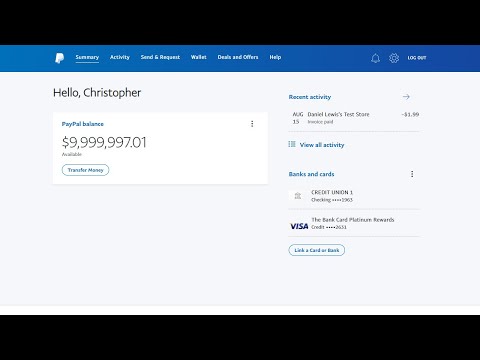Open PayPal balance three-dot options menu
This screenshot has width=480, height=360.
[252, 124]
